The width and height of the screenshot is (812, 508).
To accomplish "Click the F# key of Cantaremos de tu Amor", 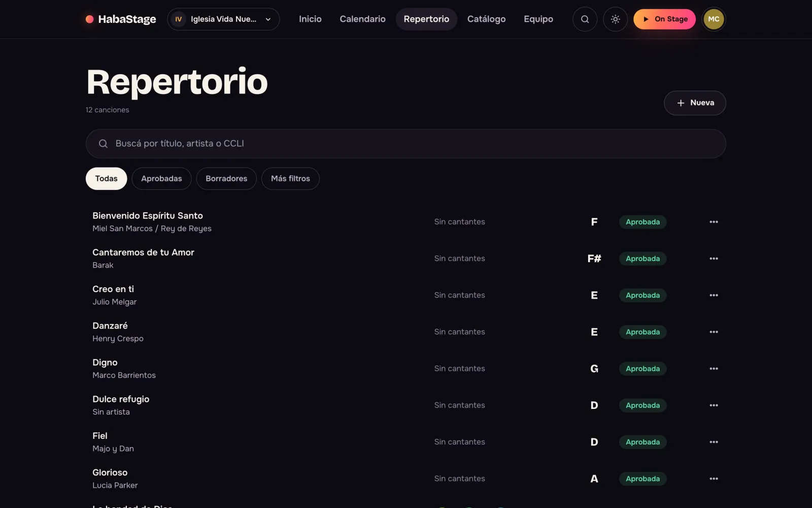I will [x=594, y=259].
